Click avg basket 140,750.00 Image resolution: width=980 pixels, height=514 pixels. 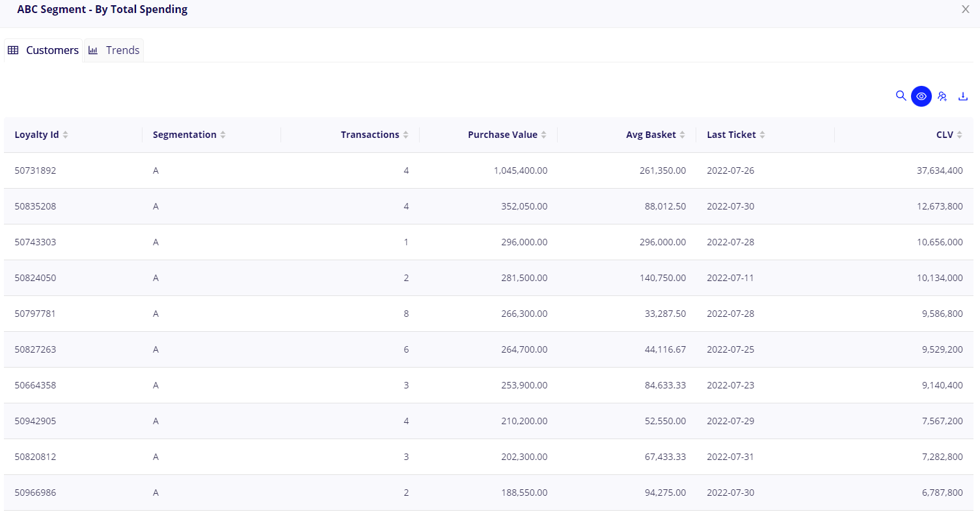[x=662, y=278]
